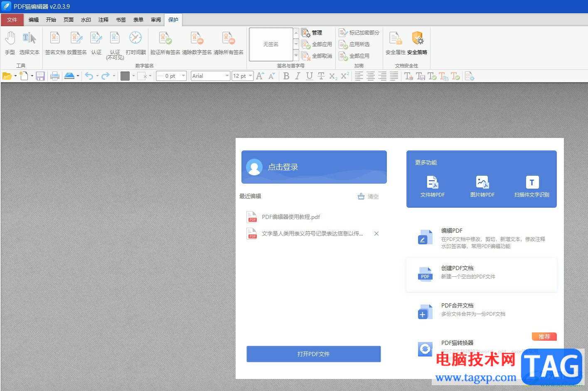Image resolution: width=588 pixels, height=391 pixels.
Task: Toggle superscript formatting
Action: tap(345, 76)
